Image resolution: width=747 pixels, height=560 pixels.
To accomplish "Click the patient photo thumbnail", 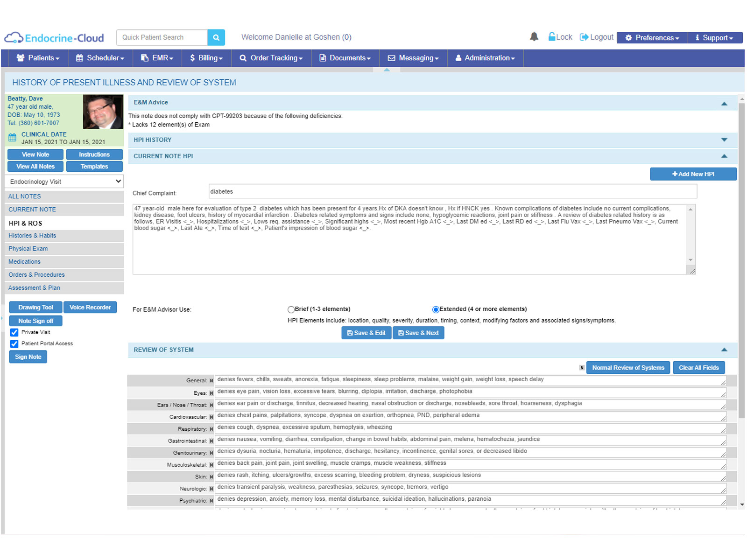I will pyautogui.click(x=103, y=112).
